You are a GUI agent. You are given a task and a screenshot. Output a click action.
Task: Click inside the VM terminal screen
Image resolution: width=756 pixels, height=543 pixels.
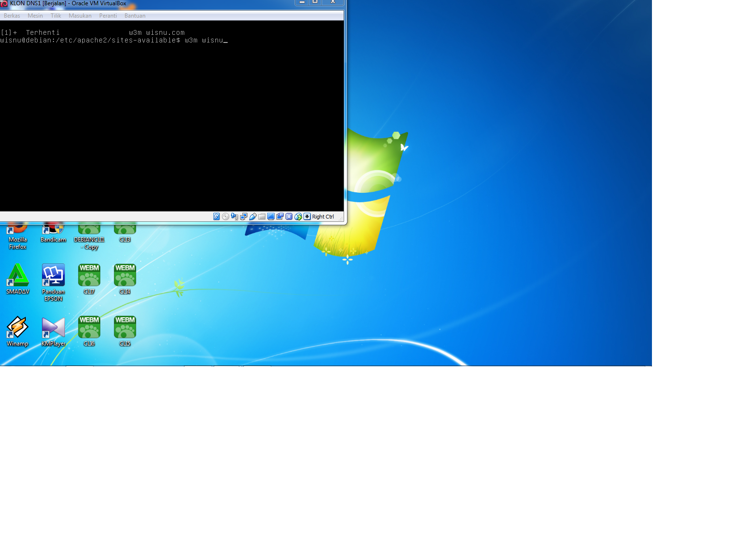(x=172, y=116)
